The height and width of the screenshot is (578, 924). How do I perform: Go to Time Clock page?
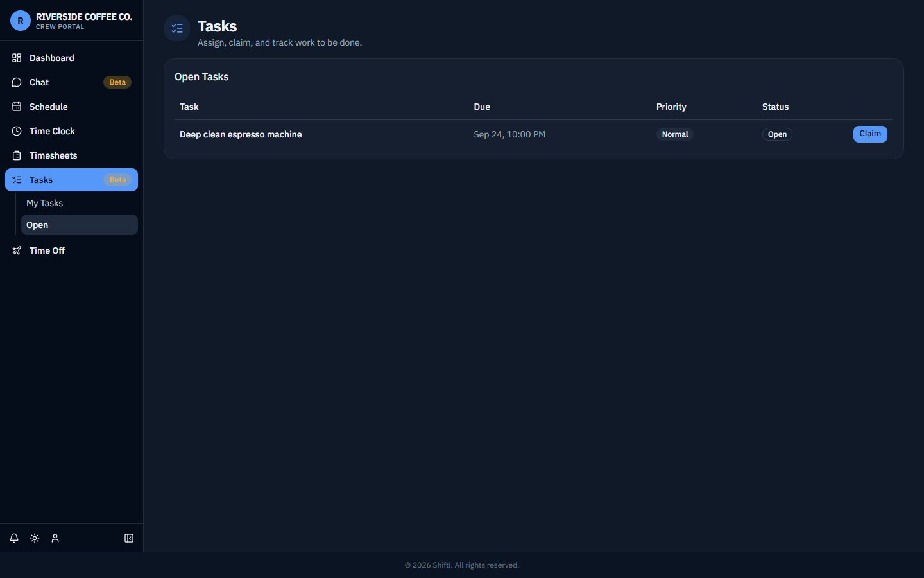point(71,131)
